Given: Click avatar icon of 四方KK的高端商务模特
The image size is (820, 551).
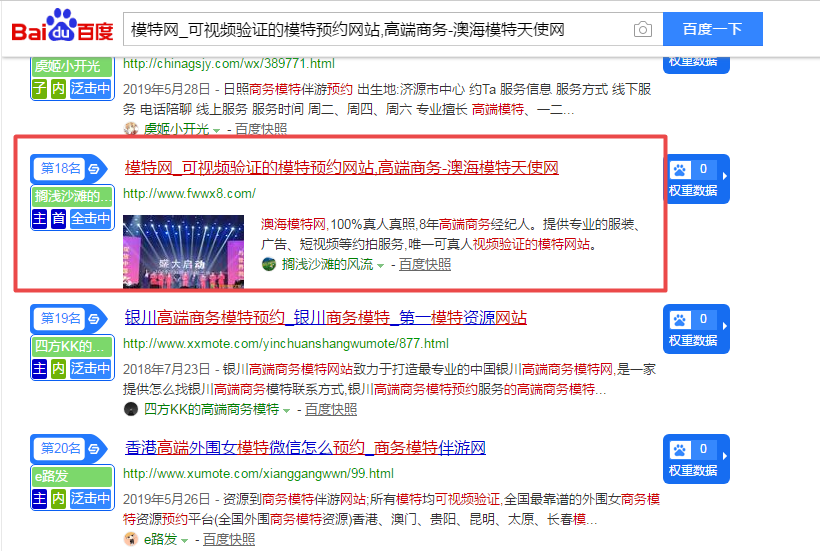Looking at the screenshot, I should click(x=131, y=409).
